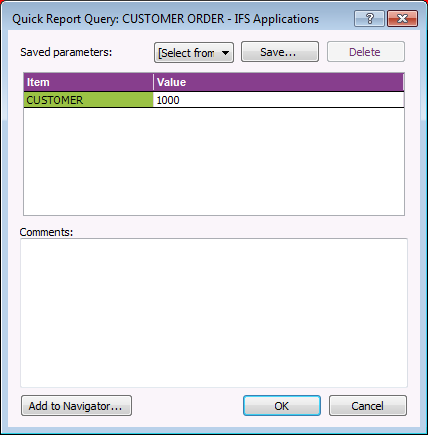
Task: Click the empty area of parameter grid
Action: pos(214,161)
